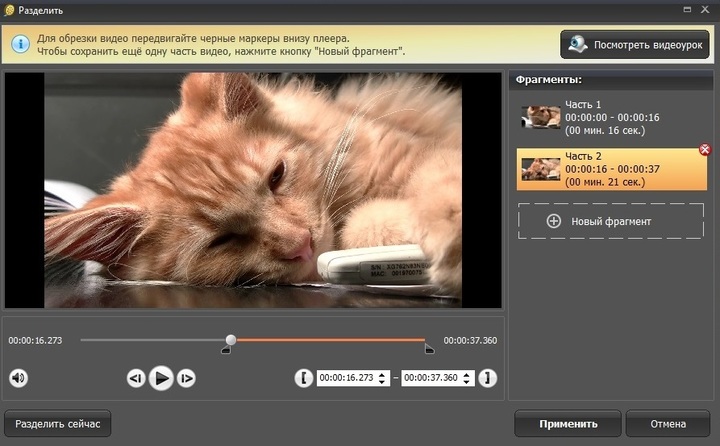Screen dimensions: 720x446
Task: Maximize the Разделить window
Action: [x=687, y=9]
